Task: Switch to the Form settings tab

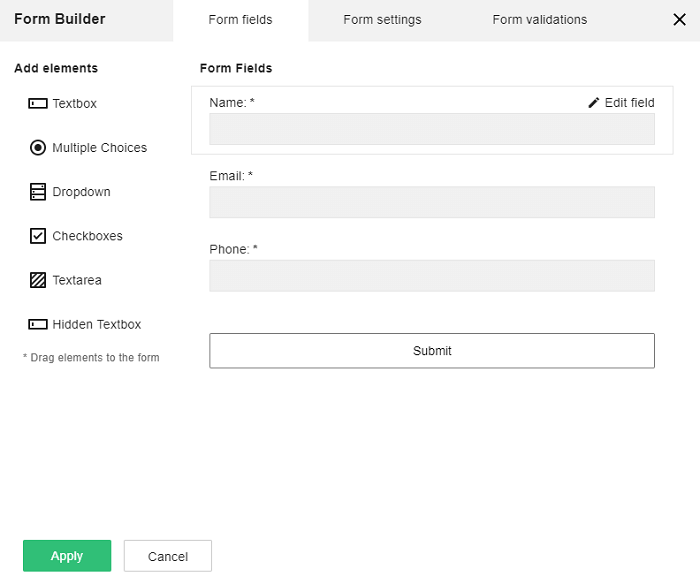Action: tap(382, 20)
